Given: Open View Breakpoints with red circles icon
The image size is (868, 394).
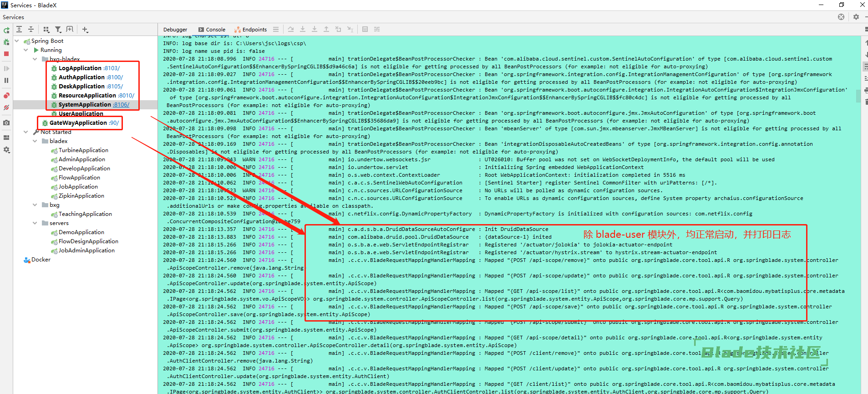Looking at the screenshot, I should tap(6, 96).
